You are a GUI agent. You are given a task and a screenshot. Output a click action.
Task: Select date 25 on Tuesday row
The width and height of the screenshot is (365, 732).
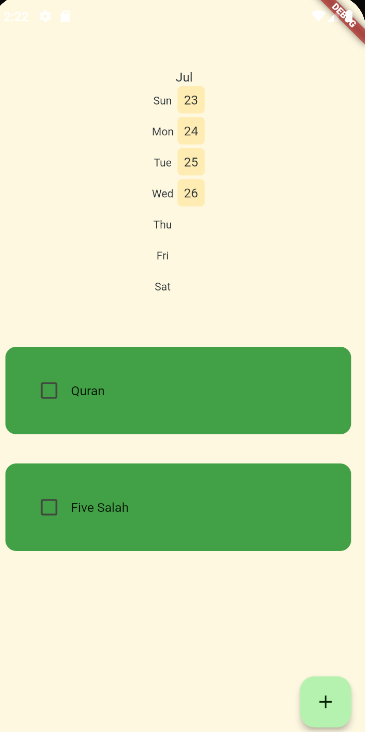[191, 162]
